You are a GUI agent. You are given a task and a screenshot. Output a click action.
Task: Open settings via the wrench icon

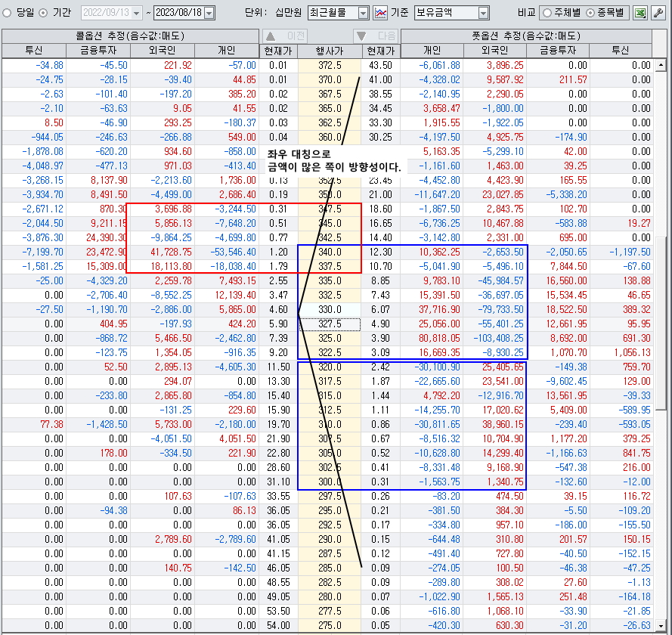tap(659, 13)
